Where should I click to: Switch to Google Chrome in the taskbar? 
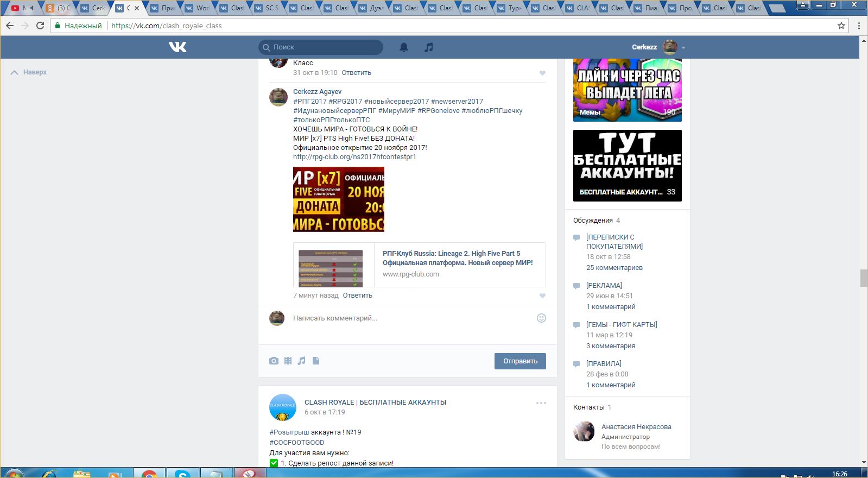coord(149,474)
